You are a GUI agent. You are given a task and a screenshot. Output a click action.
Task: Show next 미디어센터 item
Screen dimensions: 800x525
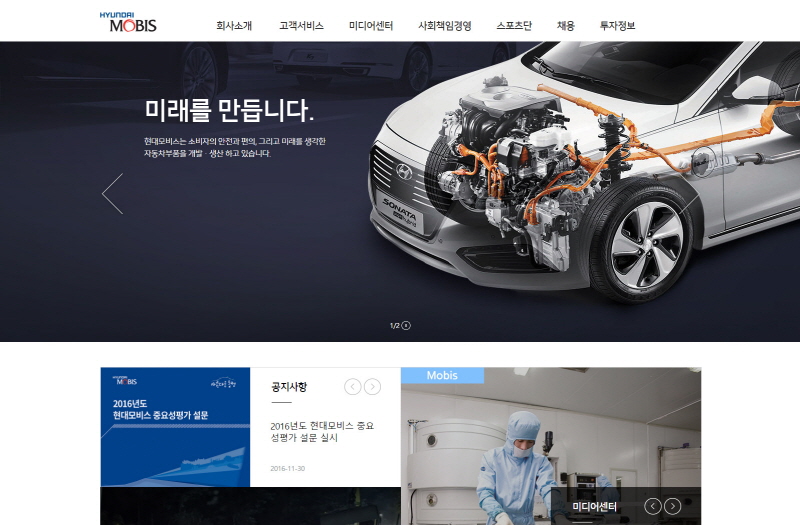tap(672, 506)
